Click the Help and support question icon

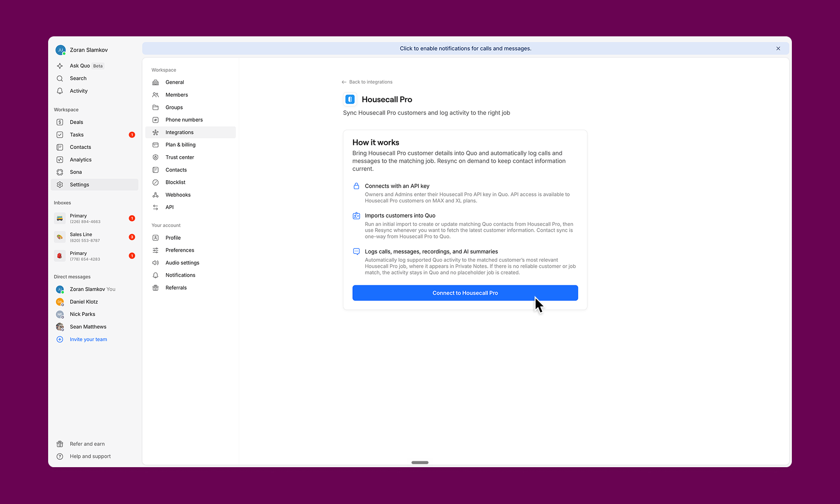(60, 456)
